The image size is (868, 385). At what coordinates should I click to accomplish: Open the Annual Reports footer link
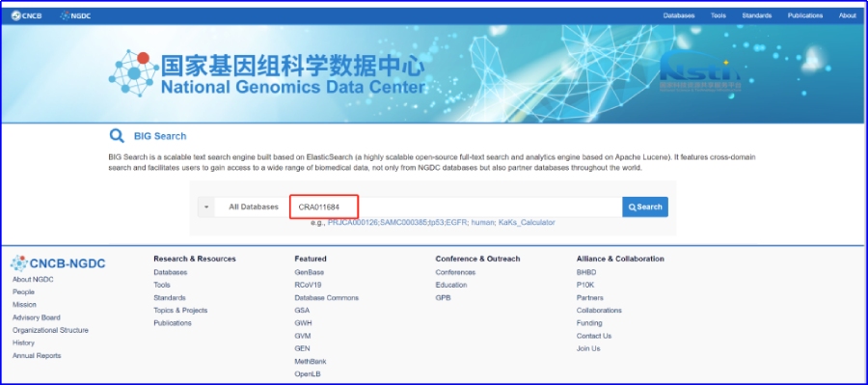coord(37,356)
